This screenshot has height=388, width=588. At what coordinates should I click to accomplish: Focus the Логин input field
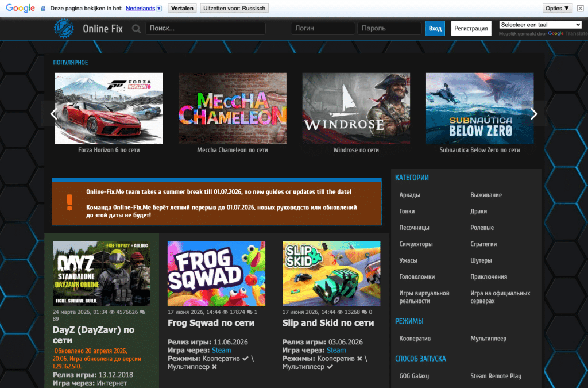323,29
